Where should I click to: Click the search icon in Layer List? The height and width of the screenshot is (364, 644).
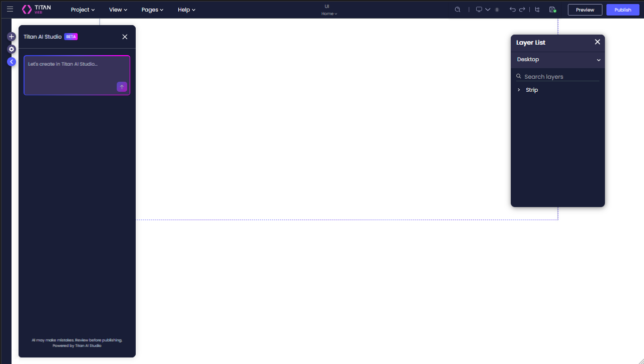[x=519, y=76]
